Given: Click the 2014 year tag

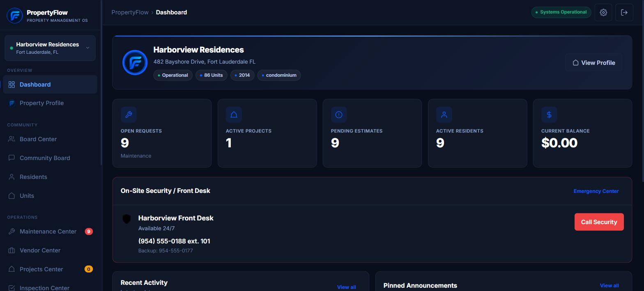Looking at the screenshot, I should click(x=242, y=75).
